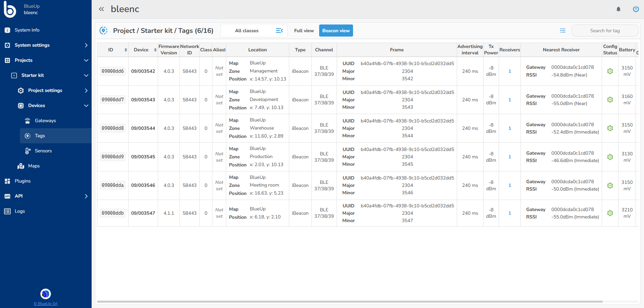This screenshot has width=644, height=308.
Task: Open the Maps menu item
Action: click(34, 166)
